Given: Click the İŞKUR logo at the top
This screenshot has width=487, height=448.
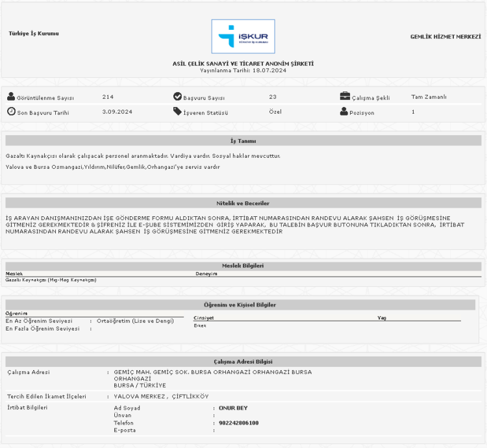Looking at the screenshot, I should (x=243, y=36).
